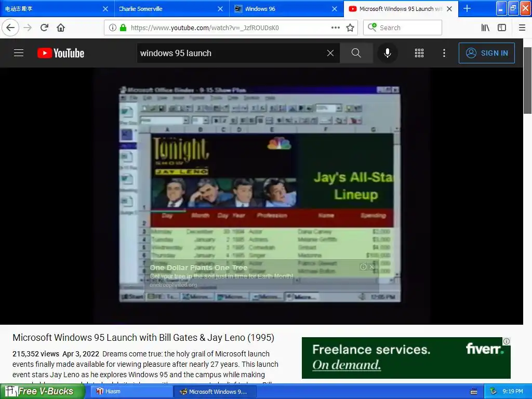Open onetreeplanted.org ad link
Screen dimensions: 532x399
[173, 285]
